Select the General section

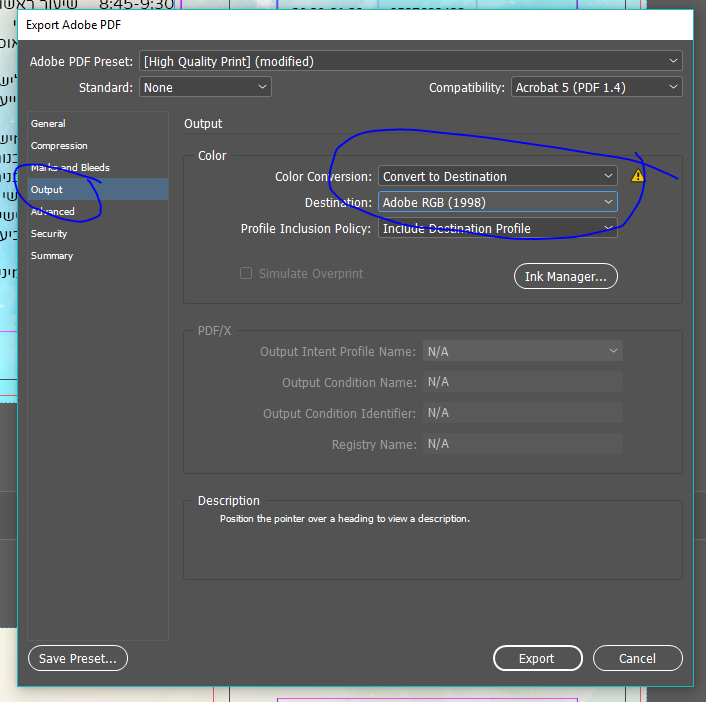(98, 123)
